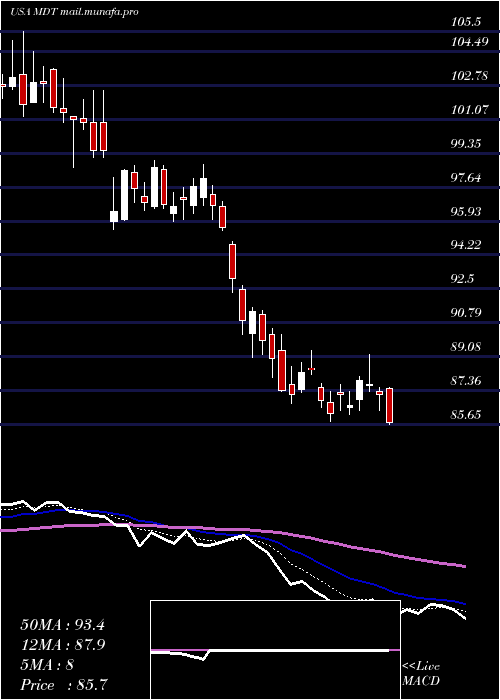Click inside the MACD inset panel
500x700 pixels.
coord(275,650)
